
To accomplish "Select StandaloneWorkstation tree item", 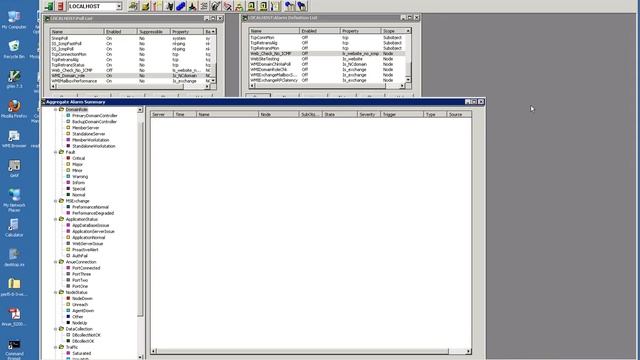I will click(x=93, y=147).
